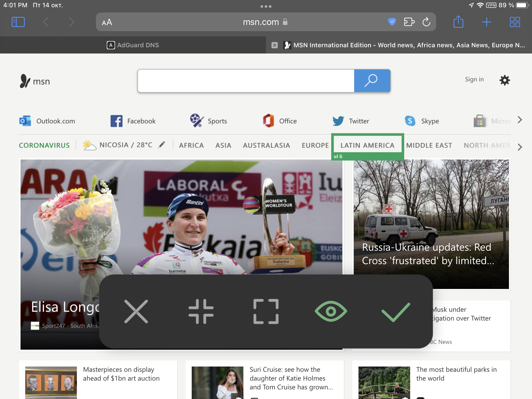Open the AA reader view options
This screenshot has width=532, height=399.
[107, 22]
